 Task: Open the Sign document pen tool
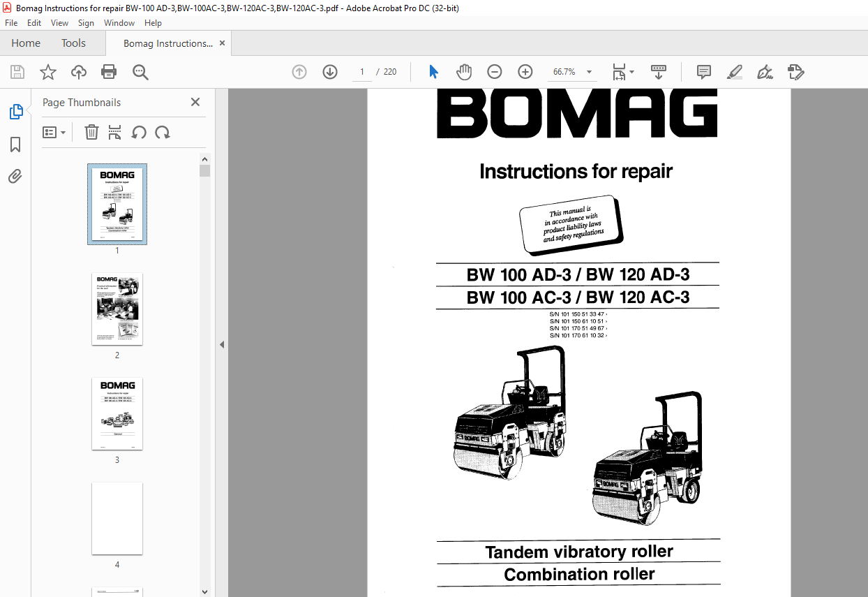(765, 72)
